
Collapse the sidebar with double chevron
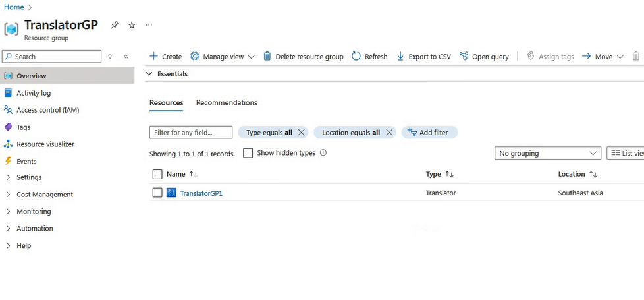[x=126, y=57]
